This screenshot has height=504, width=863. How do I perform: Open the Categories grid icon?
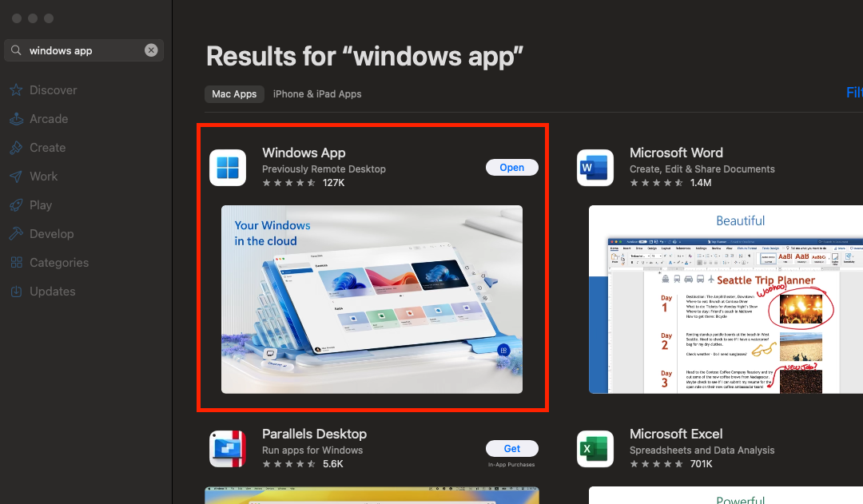coord(17,263)
